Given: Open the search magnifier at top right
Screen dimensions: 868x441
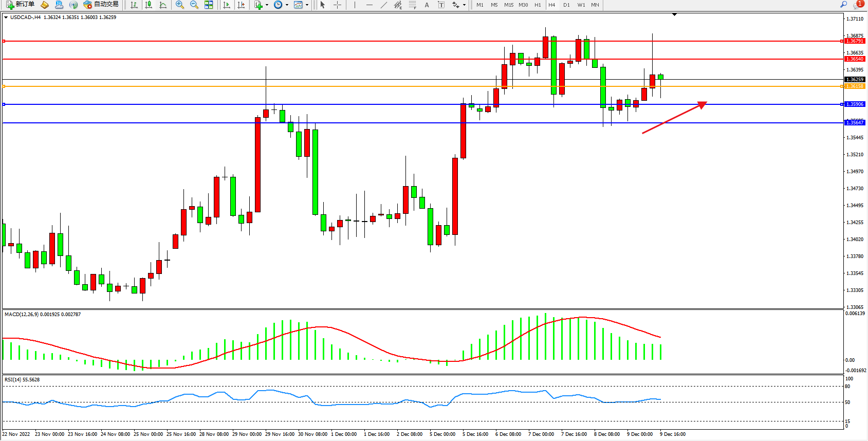Looking at the screenshot, I should tap(843, 5).
